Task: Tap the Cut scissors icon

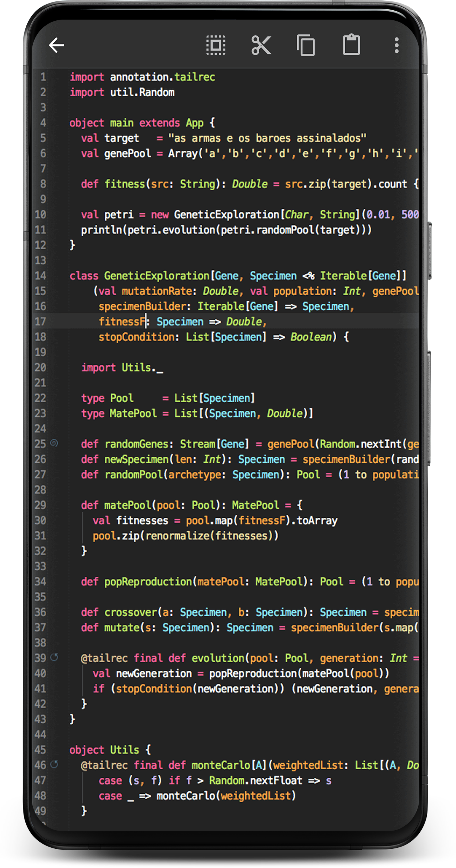Action: (261, 45)
